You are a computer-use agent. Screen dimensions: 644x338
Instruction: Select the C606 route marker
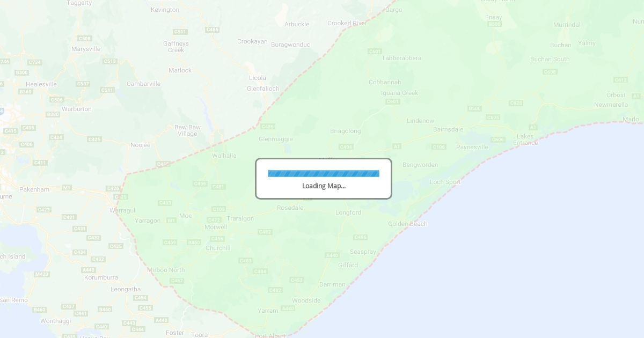point(498,139)
